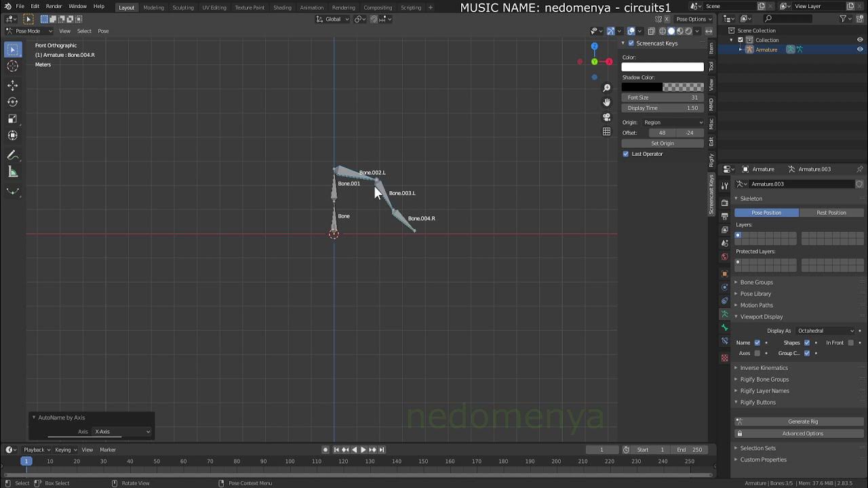
Task: Play animation forward
Action: point(363,449)
